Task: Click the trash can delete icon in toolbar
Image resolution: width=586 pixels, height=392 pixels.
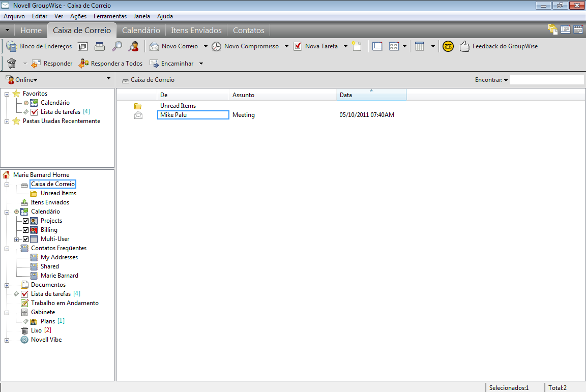Action: pyautogui.click(x=12, y=64)
